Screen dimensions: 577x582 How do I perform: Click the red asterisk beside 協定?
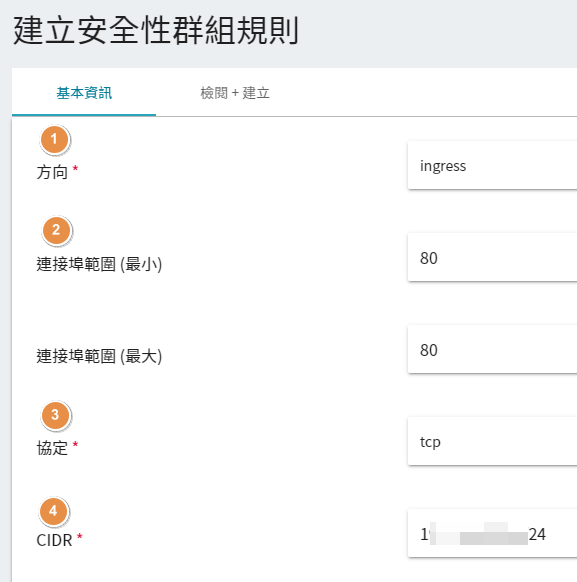[75, 444]
